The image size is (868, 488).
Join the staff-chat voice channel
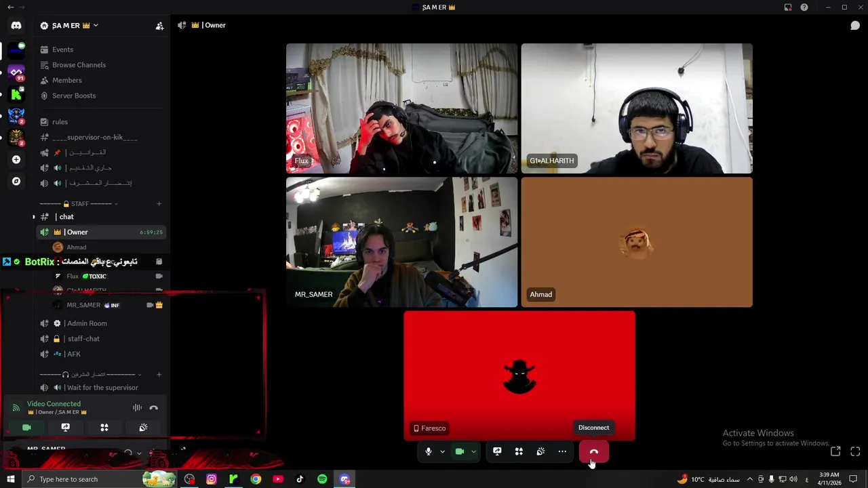point(102,339)
